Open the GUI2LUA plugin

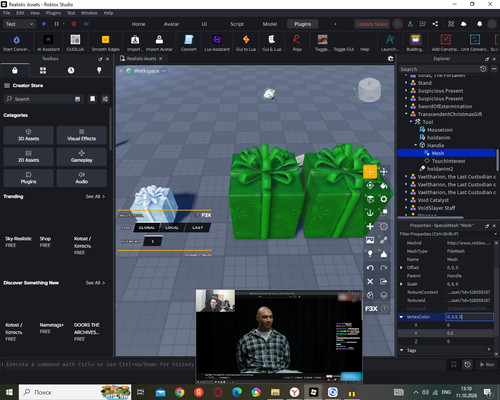(75, 43)
